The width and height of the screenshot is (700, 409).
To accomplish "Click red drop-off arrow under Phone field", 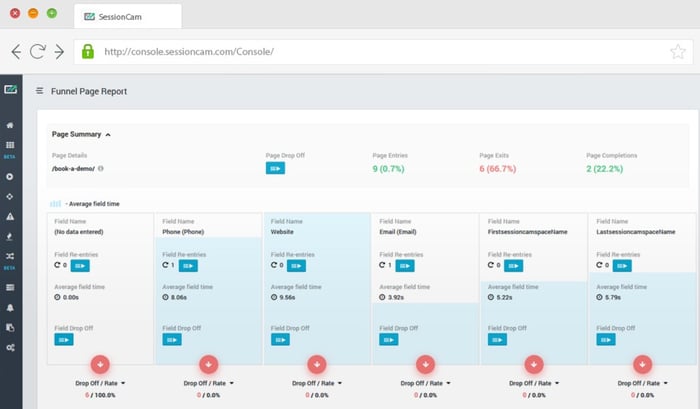I will coord(208,364).
